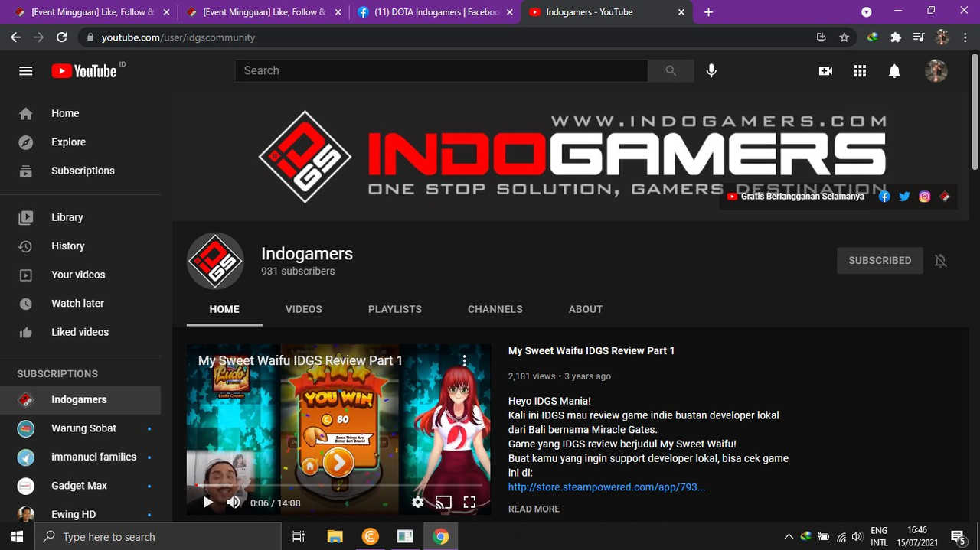Screen dimensions: 980x550
Task: Go back with the browser back arrow
Action: [x=15, y=37]
